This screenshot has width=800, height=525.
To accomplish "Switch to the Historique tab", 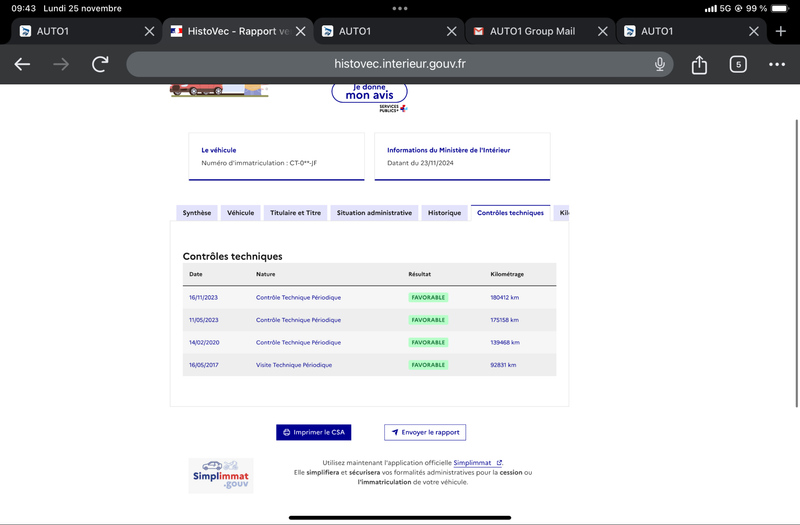I will tap(444, 213).
